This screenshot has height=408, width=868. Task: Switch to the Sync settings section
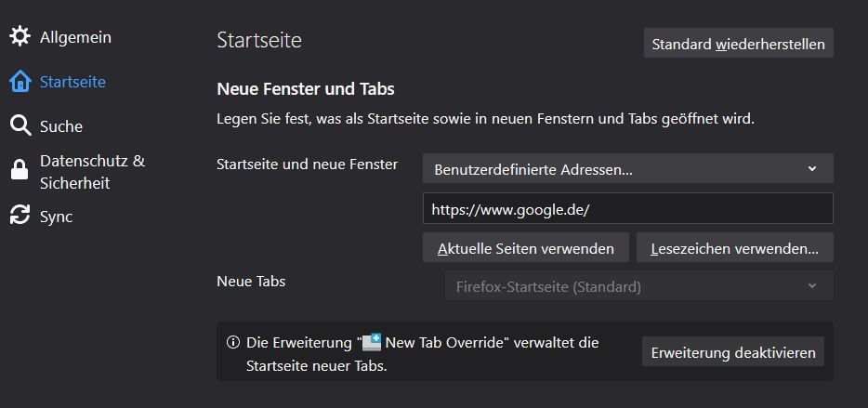click(56, 217)
